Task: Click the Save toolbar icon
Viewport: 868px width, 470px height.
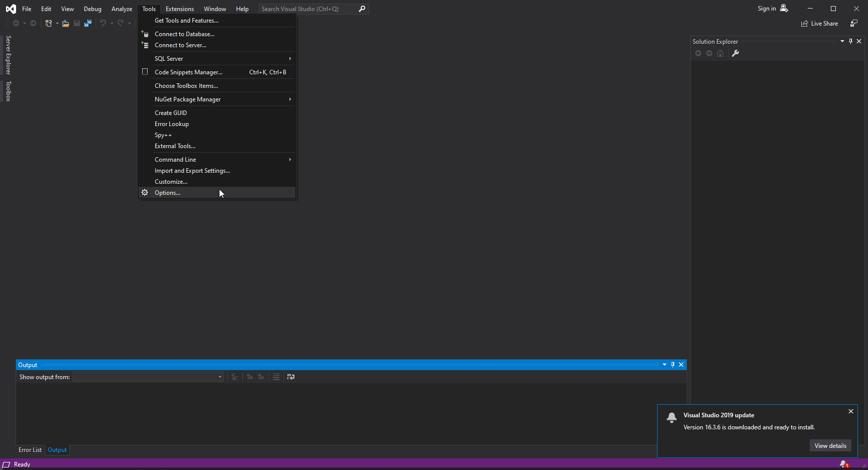Action: (x=77, y=23)
